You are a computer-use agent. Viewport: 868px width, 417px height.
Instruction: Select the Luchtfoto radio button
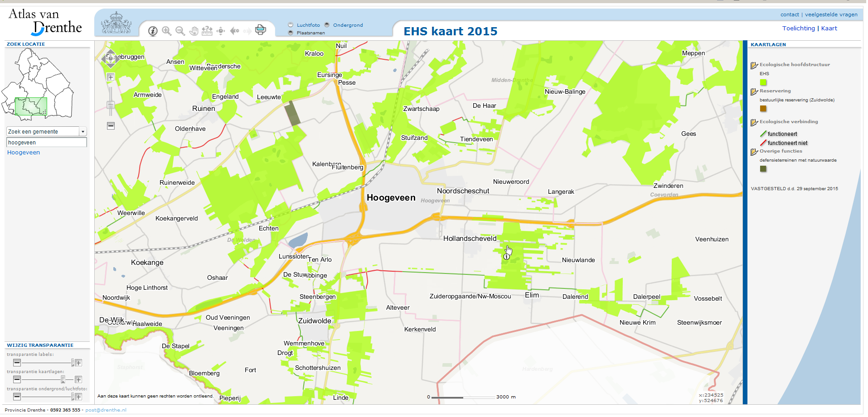tap(291, 25)
